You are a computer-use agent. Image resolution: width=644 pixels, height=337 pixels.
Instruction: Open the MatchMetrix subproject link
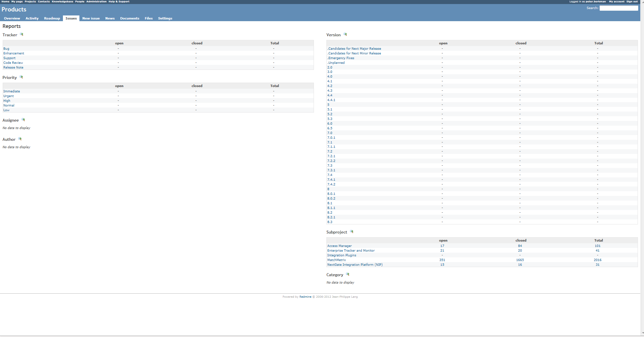point(336,260)
